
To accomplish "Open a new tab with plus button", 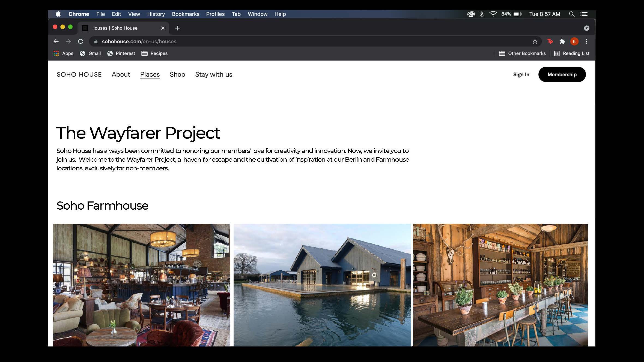I will pyautogui.click(x=177, y=28).
